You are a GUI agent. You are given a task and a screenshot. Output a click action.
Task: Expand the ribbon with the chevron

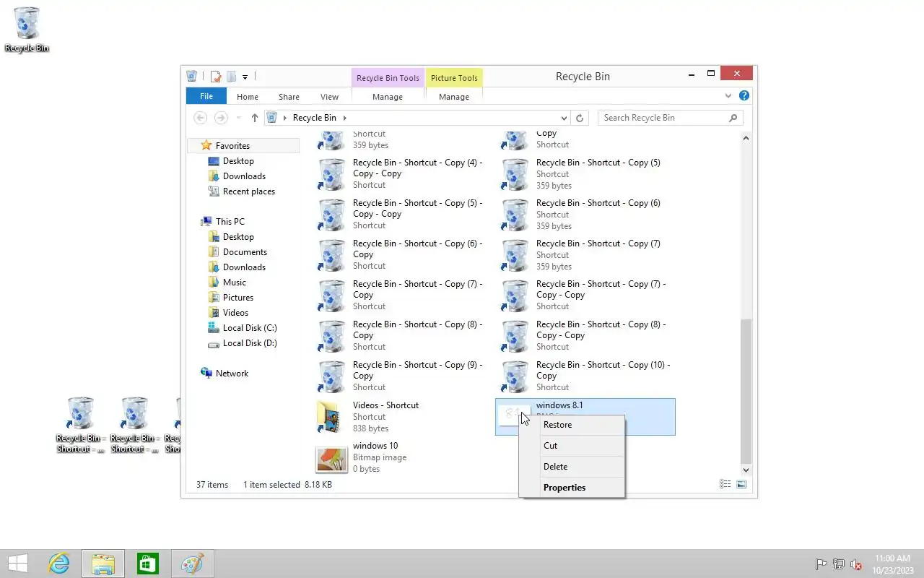pos(728,96)
